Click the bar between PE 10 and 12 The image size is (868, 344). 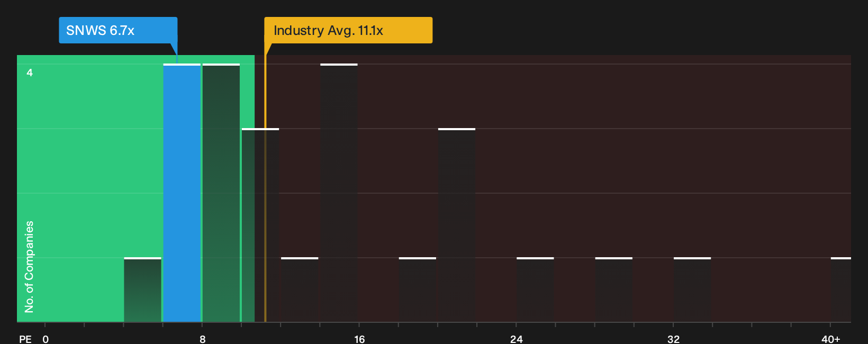click(260, 225)
